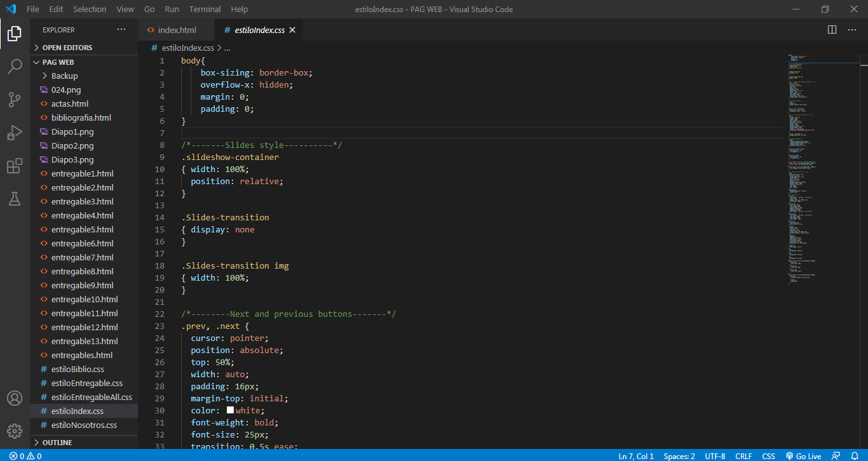Click the white color swatch on line 30
Viewport: 868px width, 461px height.
coord(230,410)
